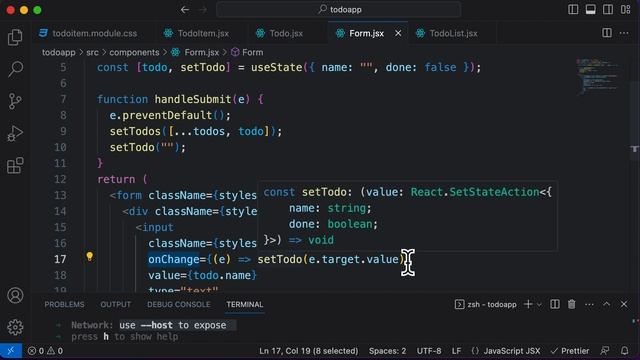Change indentation via Spaces: 2

(387, 351)
